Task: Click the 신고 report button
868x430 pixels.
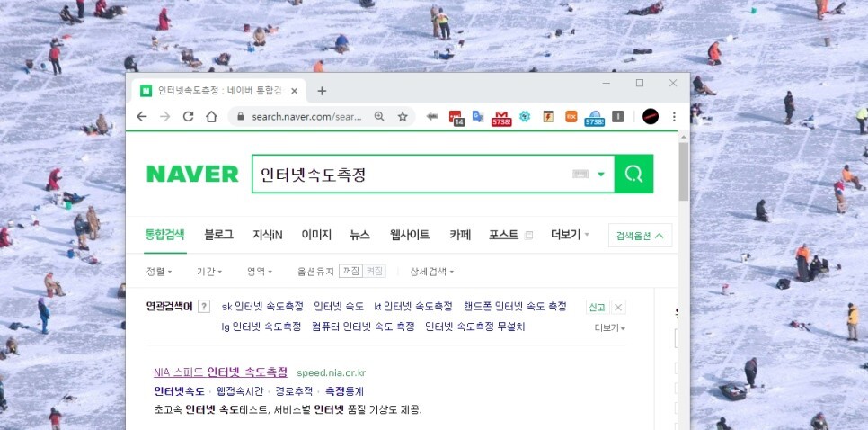Action: tap(598, 307)
